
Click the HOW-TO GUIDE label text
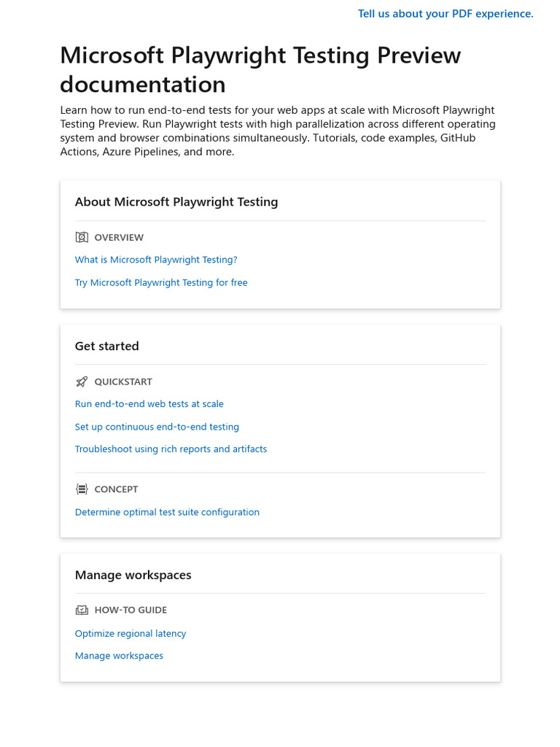click(x=131, y=610)
